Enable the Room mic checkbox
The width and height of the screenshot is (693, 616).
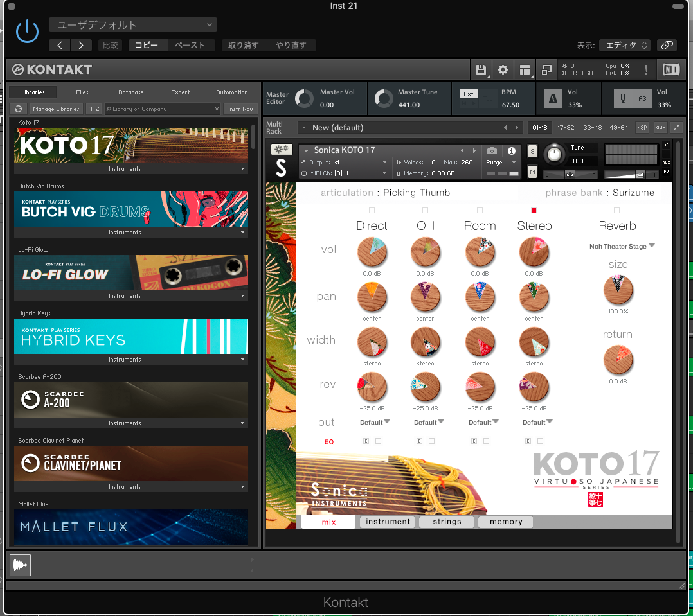tap(480, 211)
